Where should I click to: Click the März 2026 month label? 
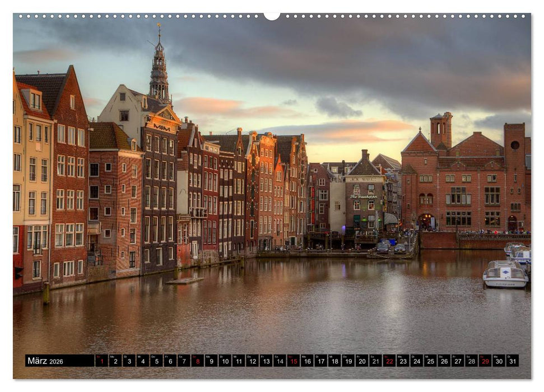click(45, 361)
